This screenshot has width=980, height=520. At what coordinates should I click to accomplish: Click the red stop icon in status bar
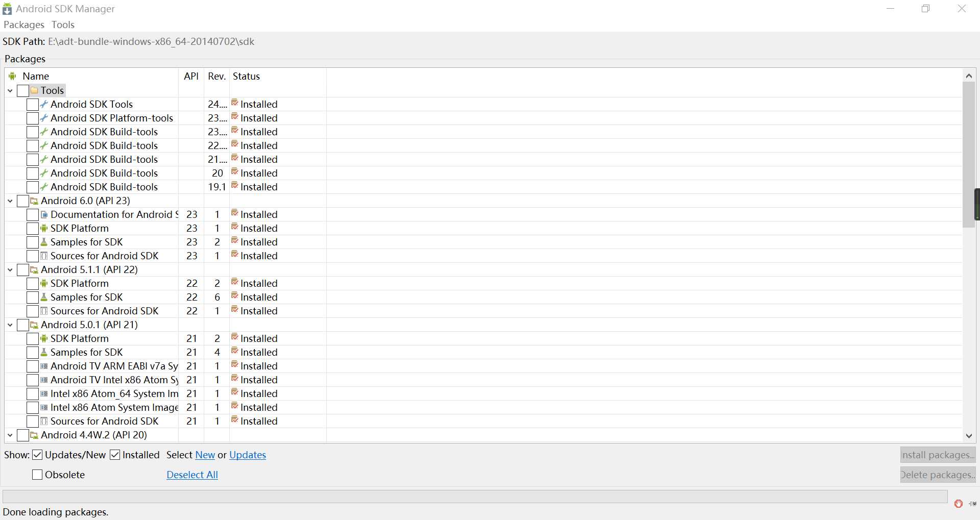tap(959, 504)
